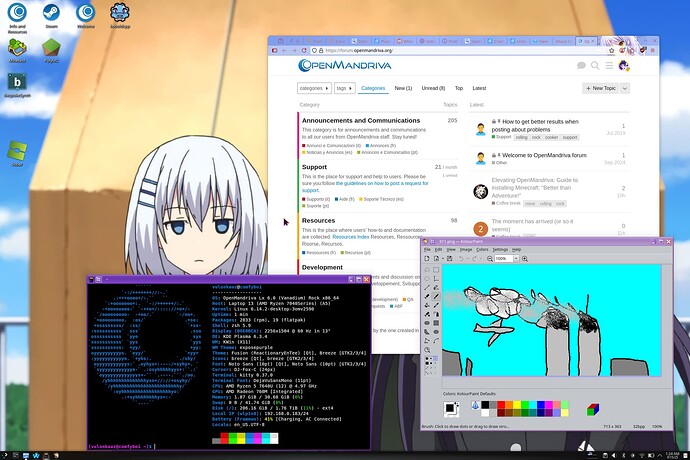Open the forum hamburger menu icon

coord(609,66)
